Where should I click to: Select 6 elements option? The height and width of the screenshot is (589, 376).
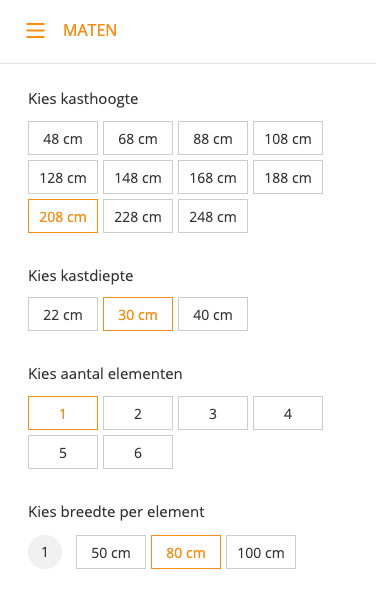138,452
